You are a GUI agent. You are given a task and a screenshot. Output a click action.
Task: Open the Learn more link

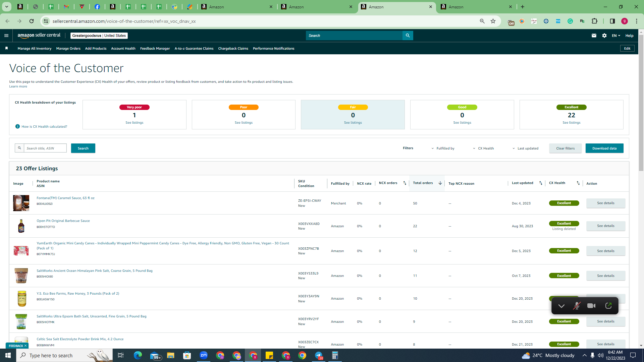click(x=18, y=86)
